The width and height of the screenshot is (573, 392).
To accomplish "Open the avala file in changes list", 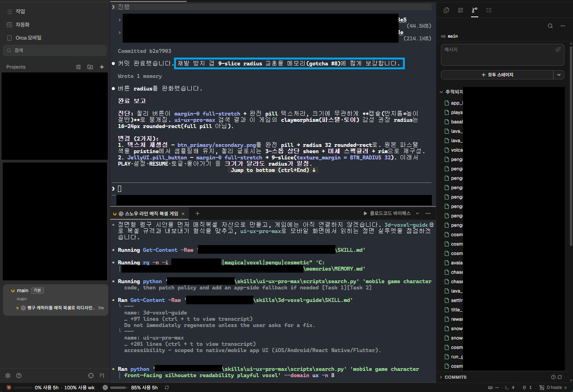I will (457, 263).
